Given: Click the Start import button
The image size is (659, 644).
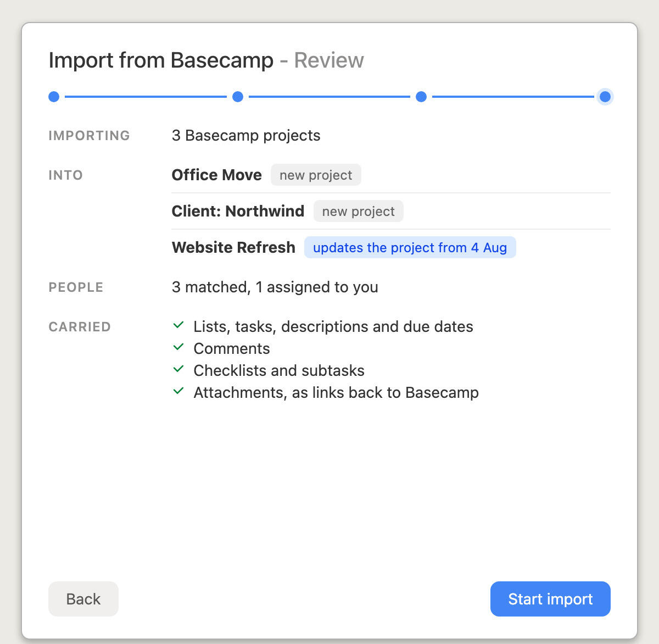Looking at the screenshot, I should coord(550,599).
